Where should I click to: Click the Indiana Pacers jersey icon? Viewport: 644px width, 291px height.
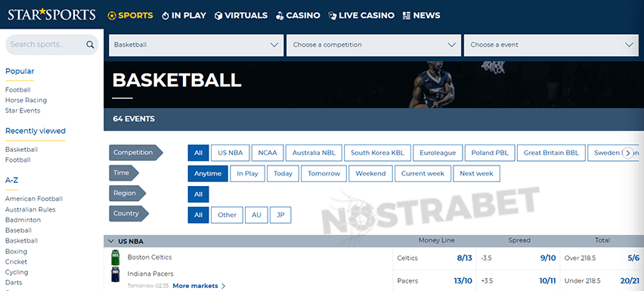pyautogui.click(x=116, y=274)
